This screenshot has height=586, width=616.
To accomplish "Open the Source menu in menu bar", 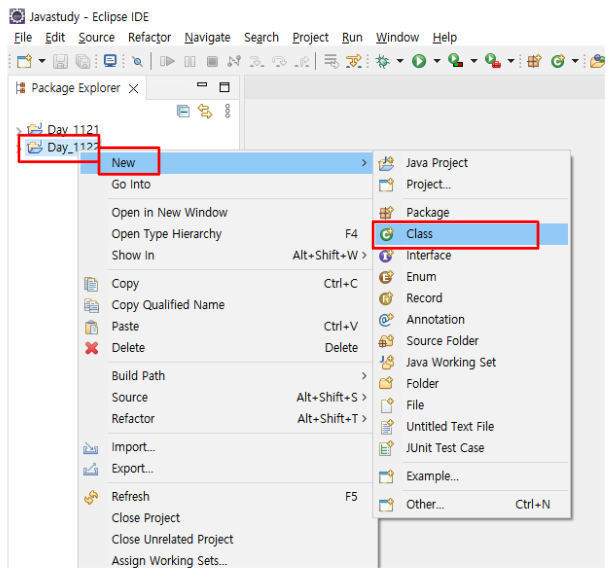I will coord(96,38).
